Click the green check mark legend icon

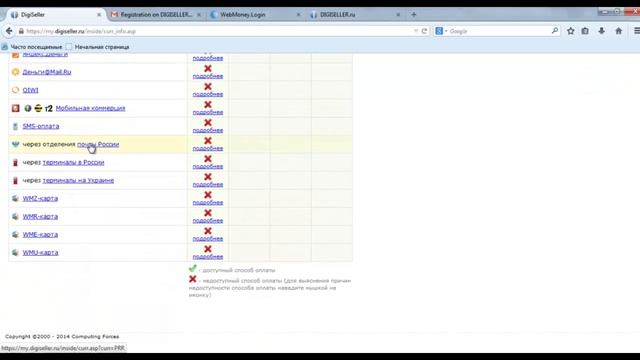pyautogui.click(x=193, y=269)
